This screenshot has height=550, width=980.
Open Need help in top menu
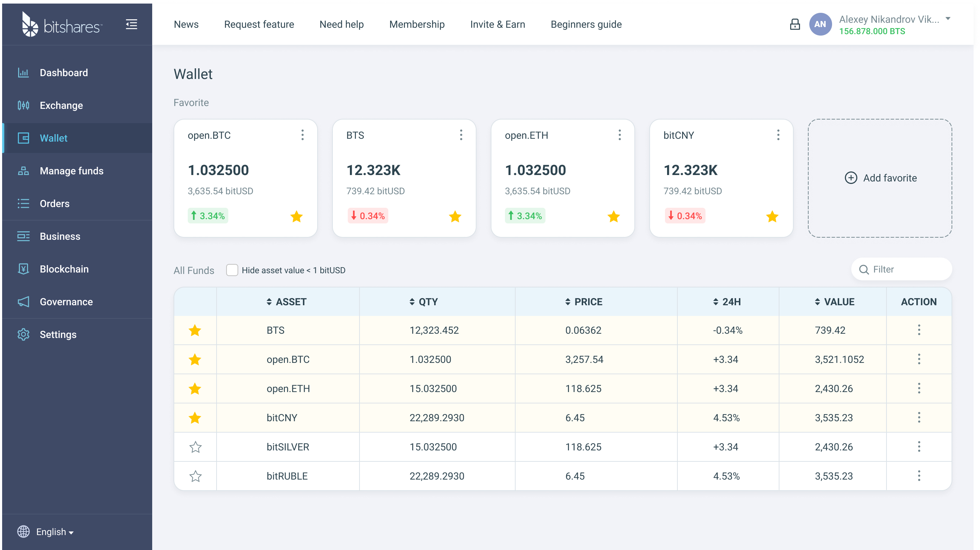point(342,24)
